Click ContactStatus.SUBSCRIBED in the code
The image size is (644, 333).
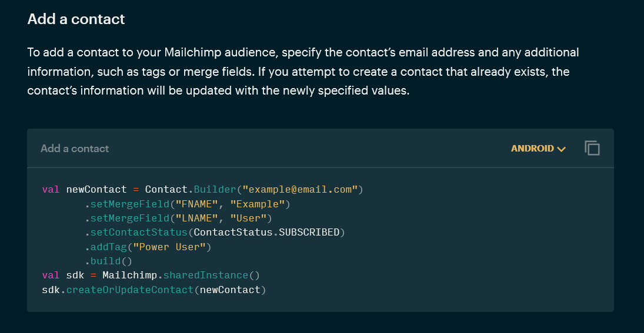tap(266, 232)
